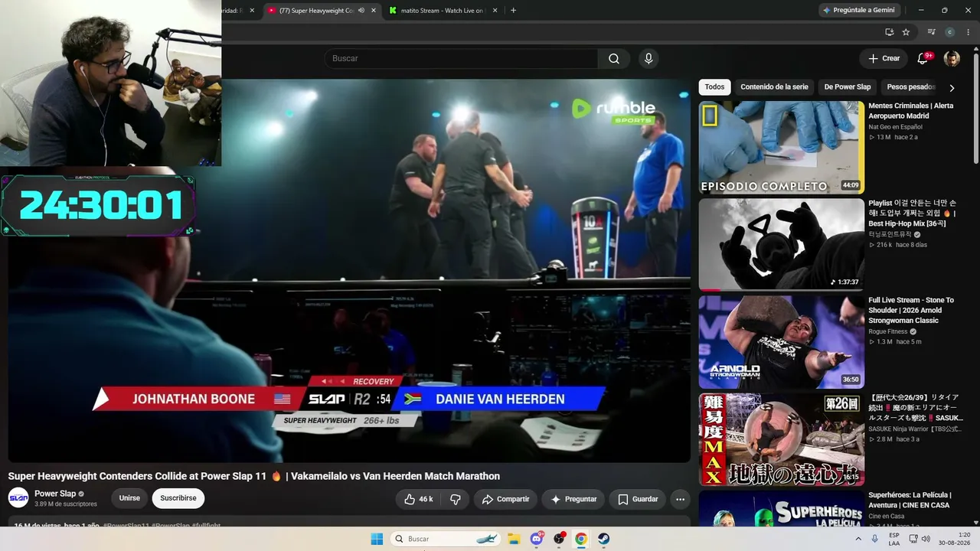Start voice search with the microphone icon

(x=648, y=59)
